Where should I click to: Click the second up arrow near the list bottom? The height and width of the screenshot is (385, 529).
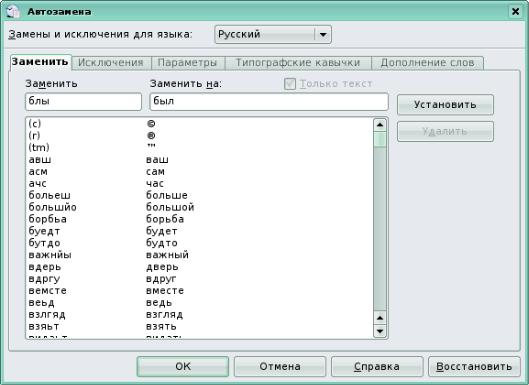click(x=380, y=318)
